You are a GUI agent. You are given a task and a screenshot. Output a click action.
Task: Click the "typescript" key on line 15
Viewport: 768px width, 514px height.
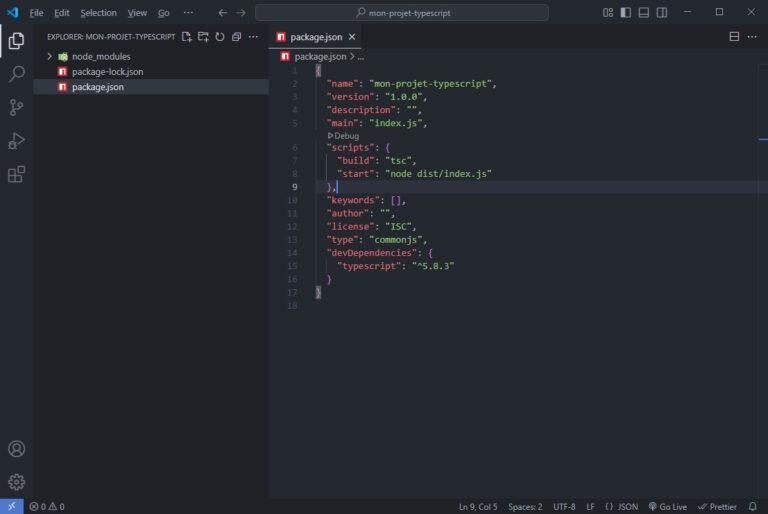pyautogui.click(x=369, y=266)
